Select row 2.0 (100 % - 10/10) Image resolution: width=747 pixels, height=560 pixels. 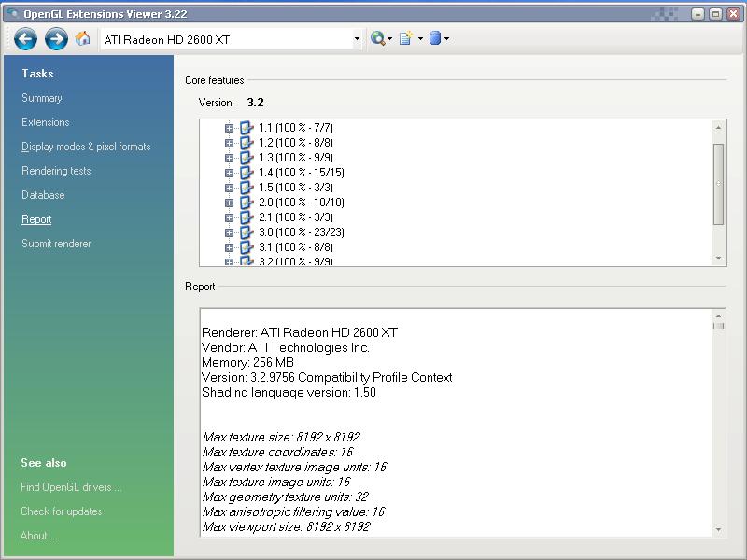pos(301,203)
